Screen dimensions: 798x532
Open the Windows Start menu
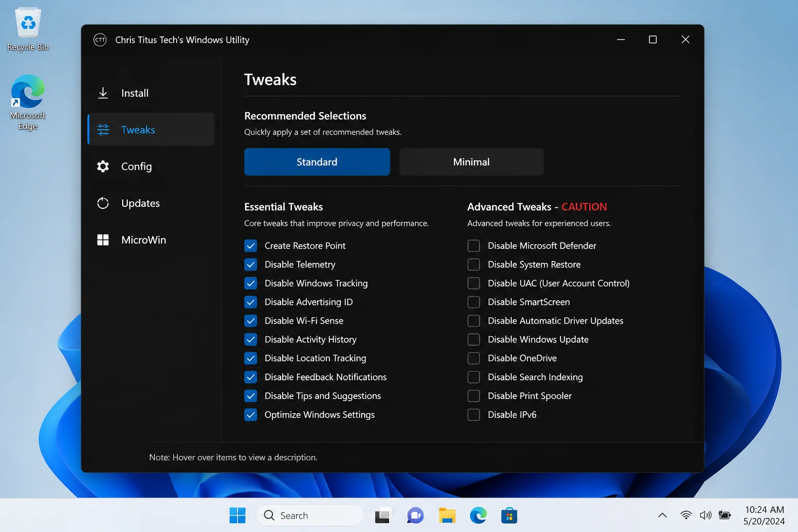click(x=237, y=515)
